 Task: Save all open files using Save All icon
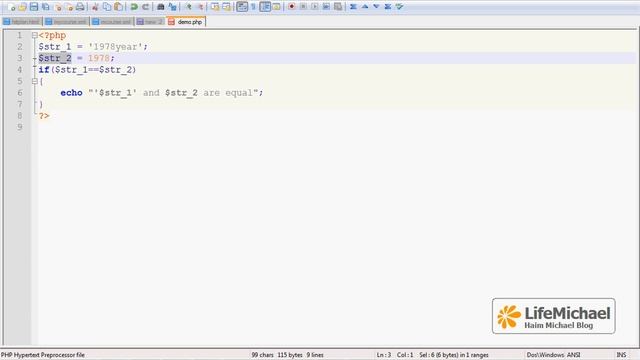point(46,7)
